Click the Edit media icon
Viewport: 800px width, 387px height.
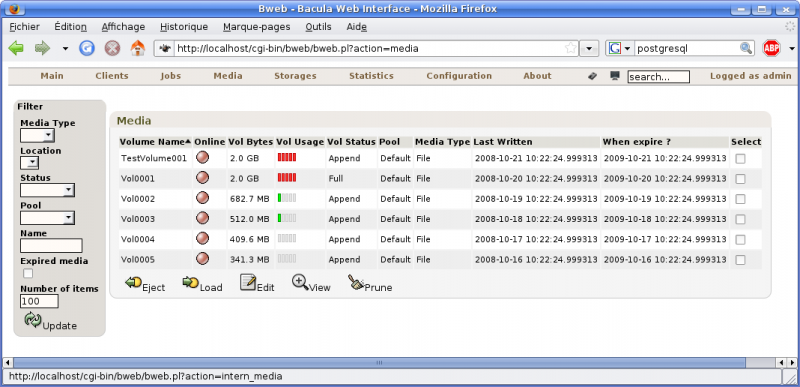click(x=248, y=282)
